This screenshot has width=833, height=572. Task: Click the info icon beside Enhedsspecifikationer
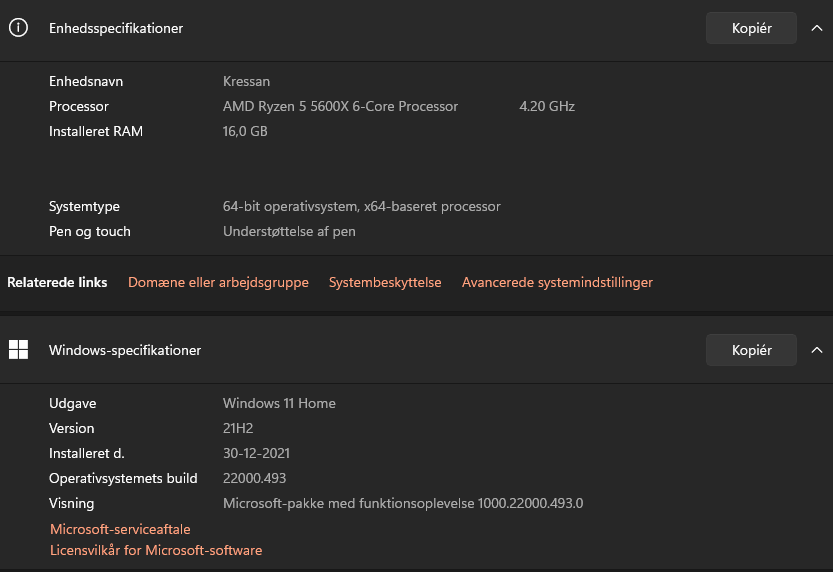tap(18, 28)
